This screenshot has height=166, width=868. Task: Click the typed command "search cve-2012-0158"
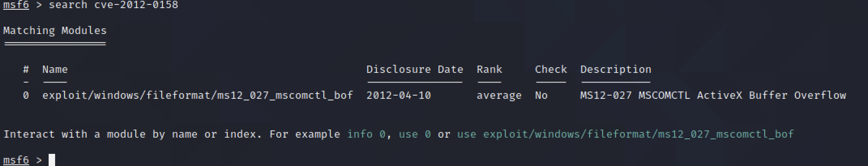click(113, 5)
